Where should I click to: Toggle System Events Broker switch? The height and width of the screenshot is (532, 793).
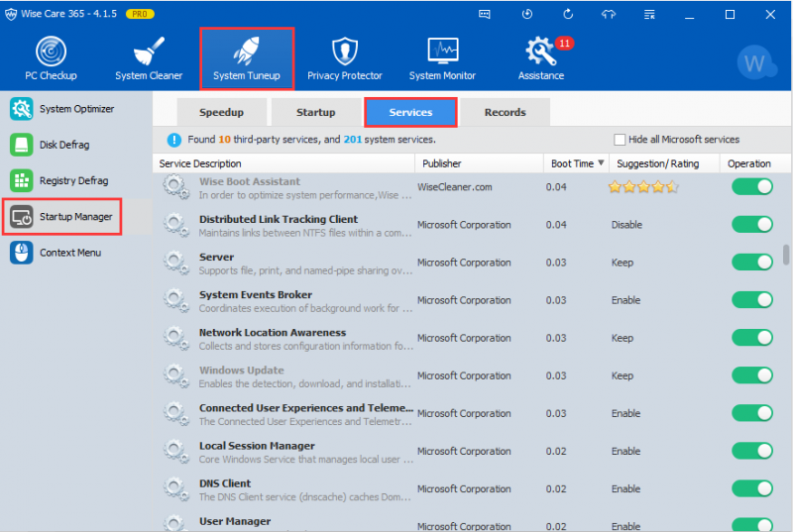752,300
